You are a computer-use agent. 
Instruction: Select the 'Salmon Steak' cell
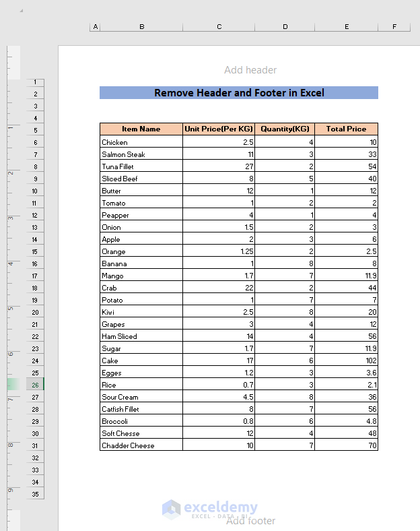141,154
